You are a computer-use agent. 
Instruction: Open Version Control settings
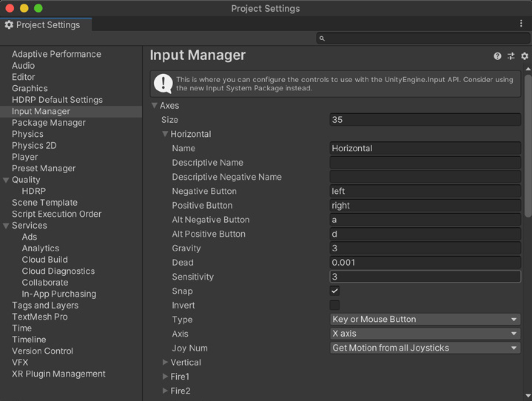tap(42, 351)
